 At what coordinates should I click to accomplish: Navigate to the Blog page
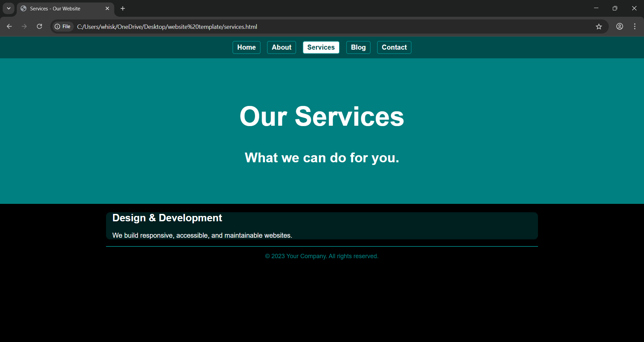pos(358,47)
